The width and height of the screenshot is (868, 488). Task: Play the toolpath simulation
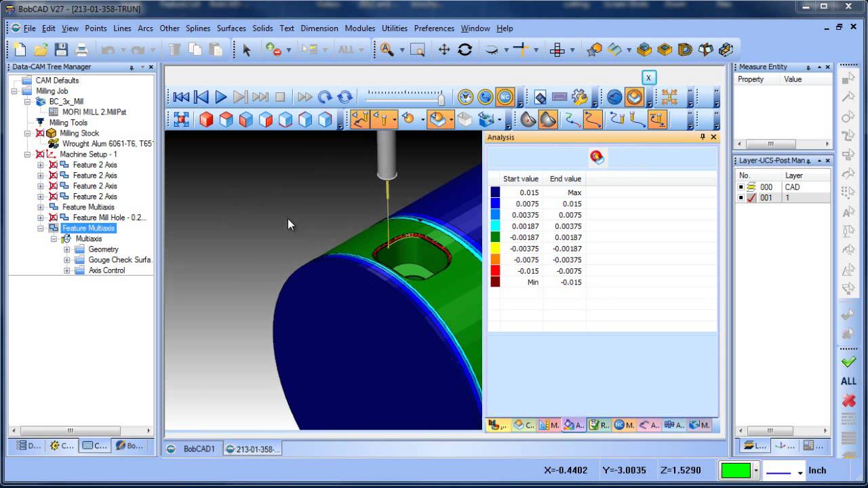pyautogui.click(x=221, y=98)
